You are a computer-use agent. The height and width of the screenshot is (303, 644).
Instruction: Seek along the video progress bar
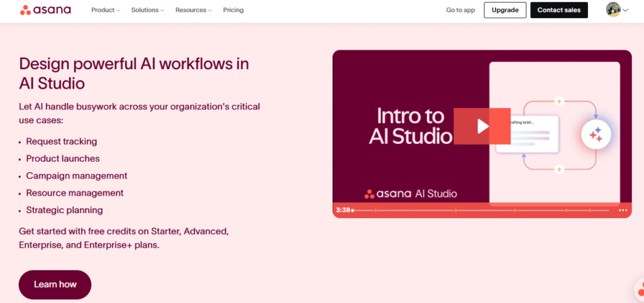(x=478, y=210)
